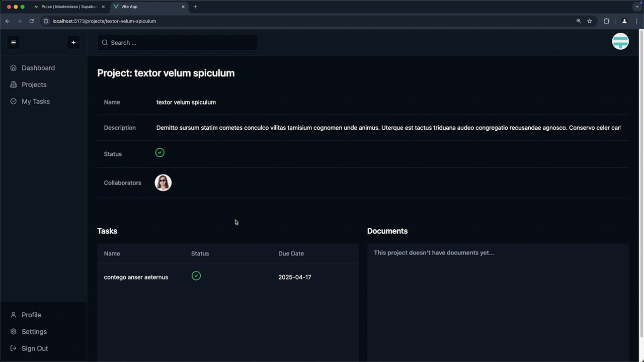Click the Projects building icon

coord(14,84)
